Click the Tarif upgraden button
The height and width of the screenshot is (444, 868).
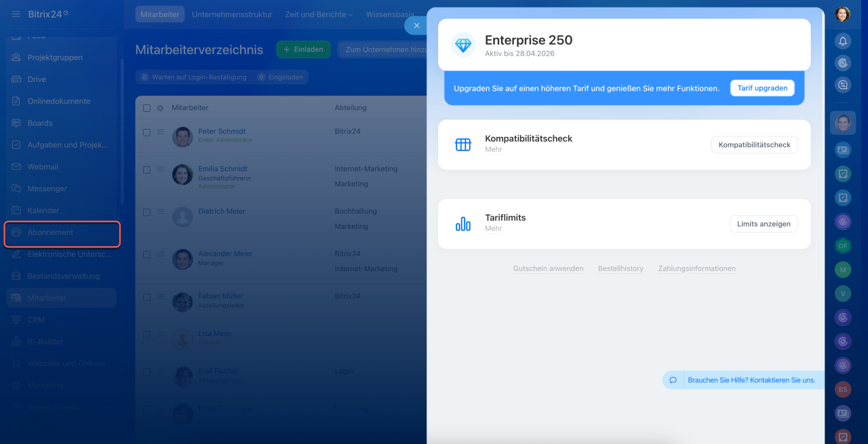(x=762, y=88)
